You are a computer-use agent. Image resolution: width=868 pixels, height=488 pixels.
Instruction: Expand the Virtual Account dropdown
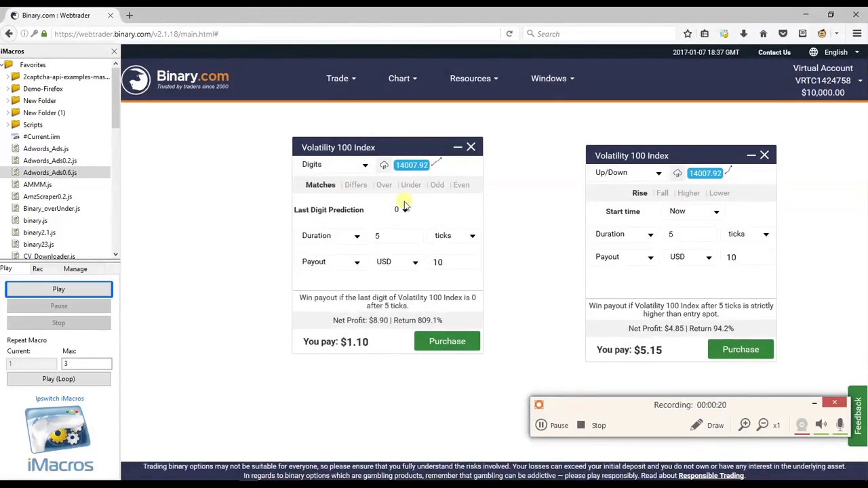pos(860,81)
